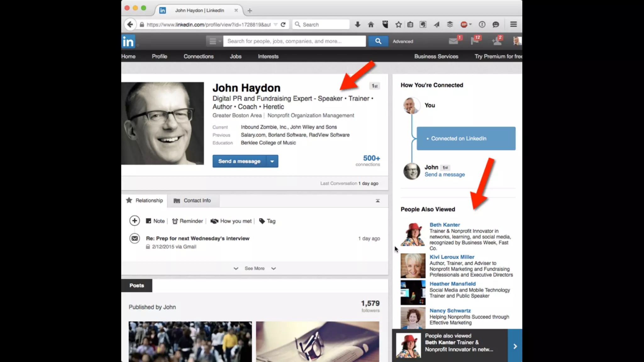Click John Haydon's profile photo
The width and height of the screenshot is (644, 362).
(163, 123)
